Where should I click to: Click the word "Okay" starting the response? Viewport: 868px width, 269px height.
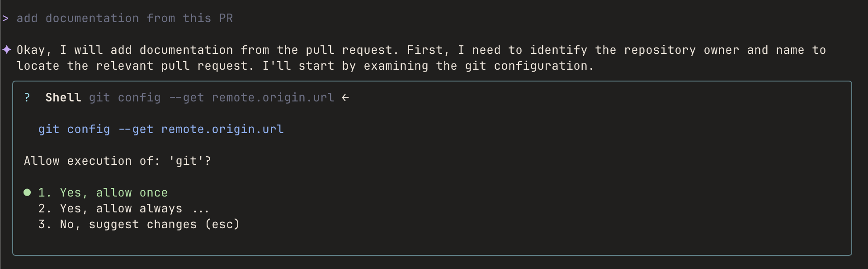point(31,50)
